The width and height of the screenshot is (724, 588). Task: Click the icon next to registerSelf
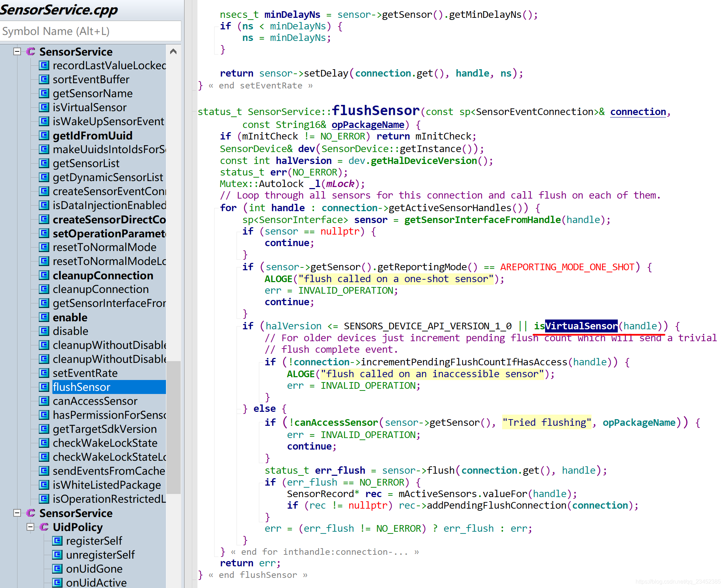pyautogui.click(x=57, y=541)
